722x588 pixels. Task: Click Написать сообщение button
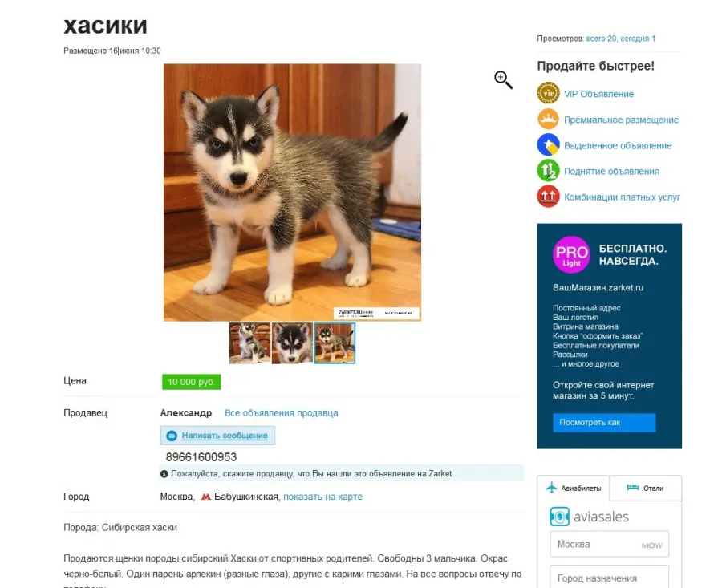tap(217, 436)
